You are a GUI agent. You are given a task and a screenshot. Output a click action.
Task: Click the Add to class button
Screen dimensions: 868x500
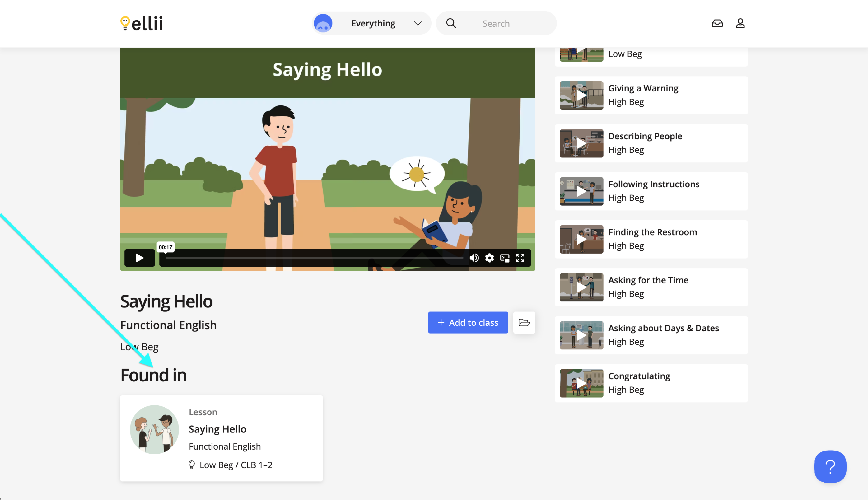pos(468,323)
